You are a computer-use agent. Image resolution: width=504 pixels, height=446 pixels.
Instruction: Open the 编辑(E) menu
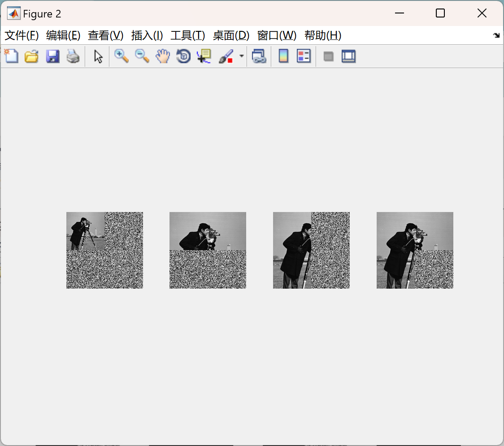click(63, 35)
